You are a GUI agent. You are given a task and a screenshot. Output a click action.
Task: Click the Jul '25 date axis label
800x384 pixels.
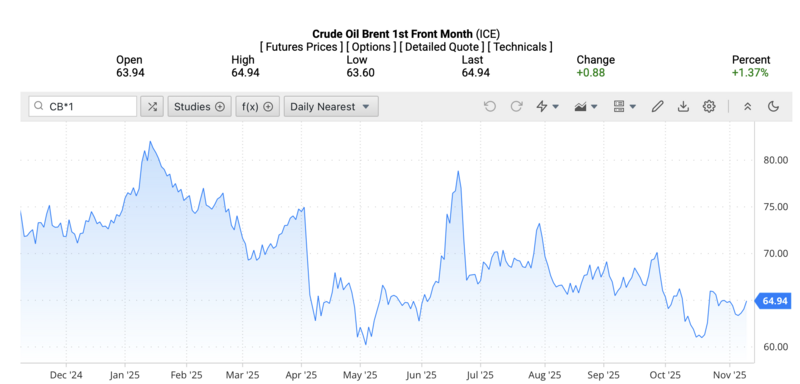point(480,375)
